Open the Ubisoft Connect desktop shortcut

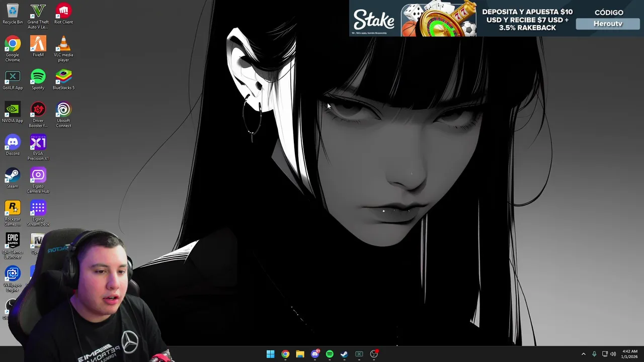click(63, 115)
